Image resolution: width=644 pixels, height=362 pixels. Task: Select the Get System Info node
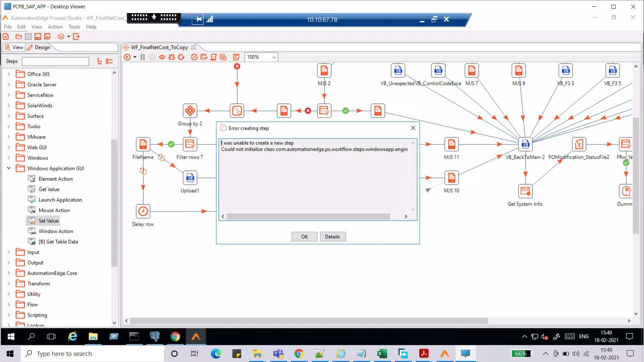point(525,191)
